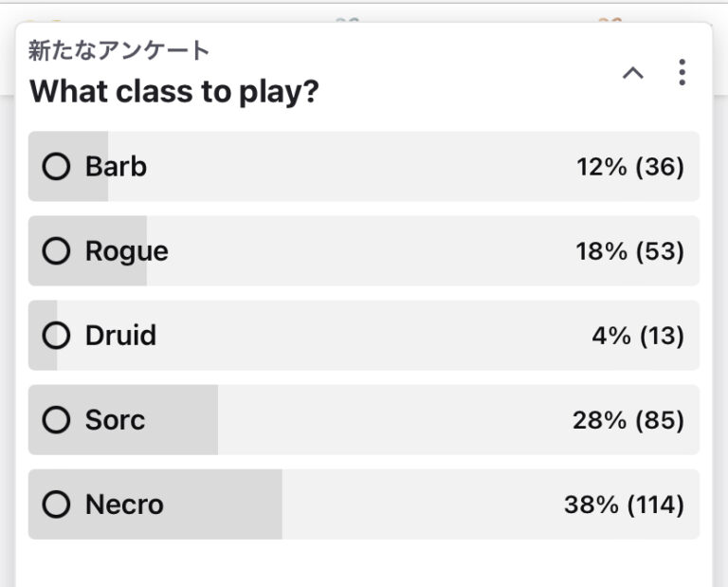This screenshot has width=728, height=587.
Task: Open the three-dot poll options menu
Action: tap(682, 72)
